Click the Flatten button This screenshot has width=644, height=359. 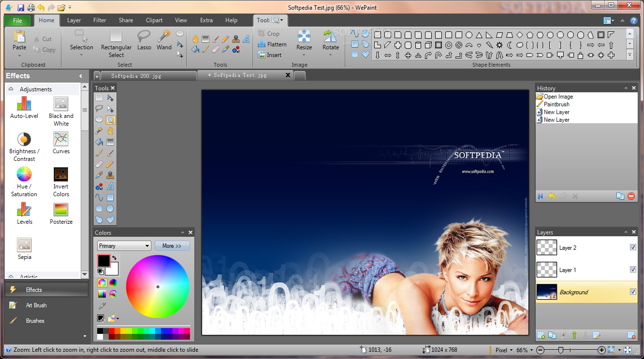click(272, 44)
